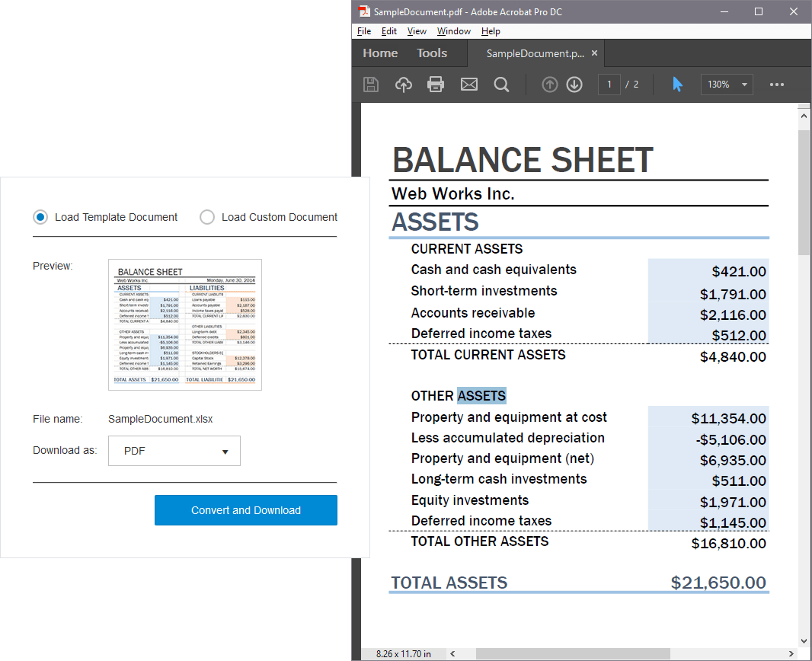812x661 pixels.
Task: Open search with the magnifier icon
Action: click(x=501, y=85)
